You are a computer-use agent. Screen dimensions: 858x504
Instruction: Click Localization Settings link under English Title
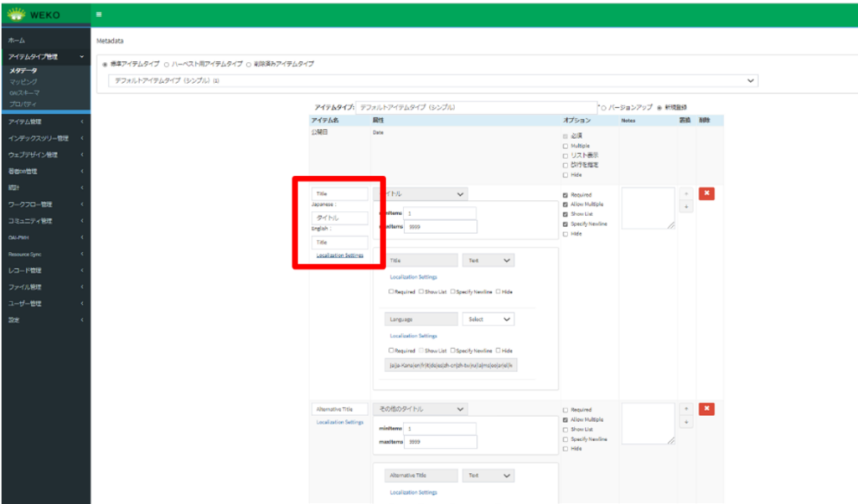339,255
